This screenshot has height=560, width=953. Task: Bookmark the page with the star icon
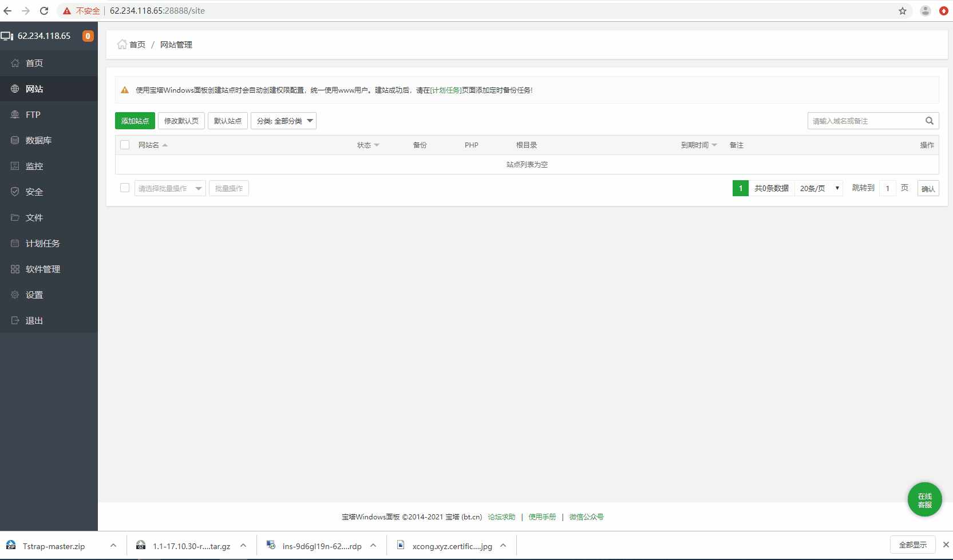click(x=903, y=11)
